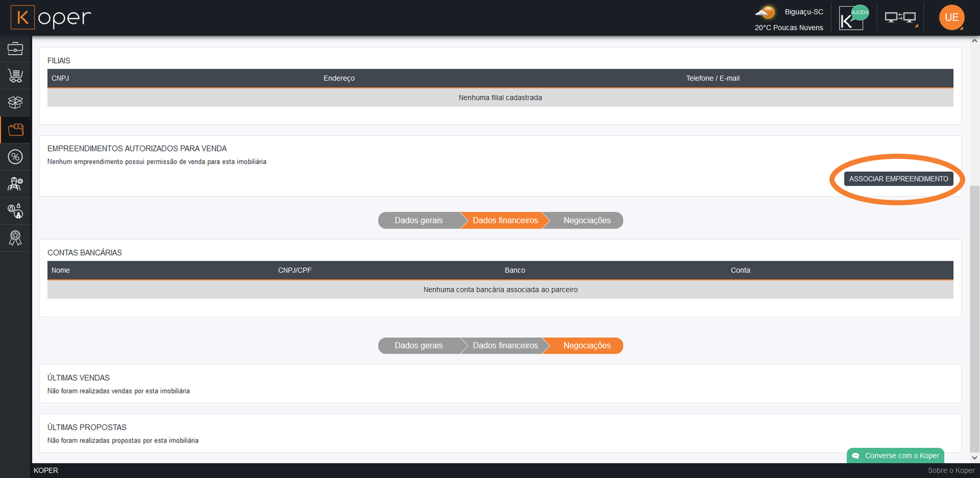
Task: Open the open-box sidebar icon
Action: point(15,102)
